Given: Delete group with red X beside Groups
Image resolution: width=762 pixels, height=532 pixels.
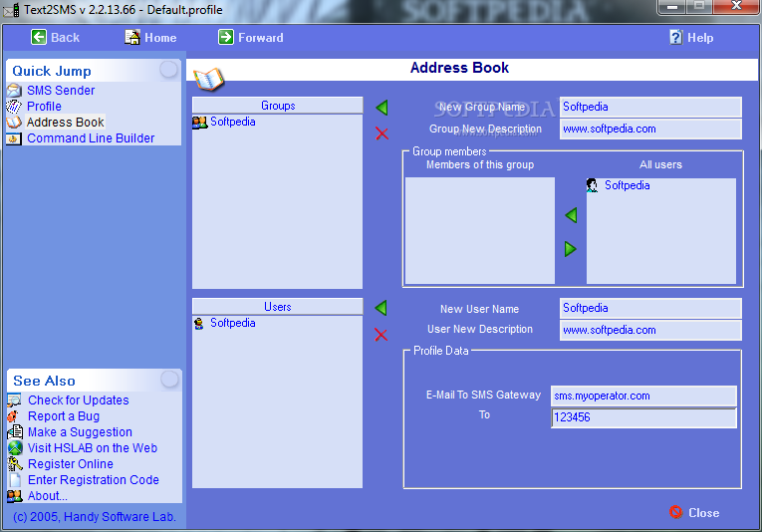Looking at the screenshot, I should coord(381,133).
